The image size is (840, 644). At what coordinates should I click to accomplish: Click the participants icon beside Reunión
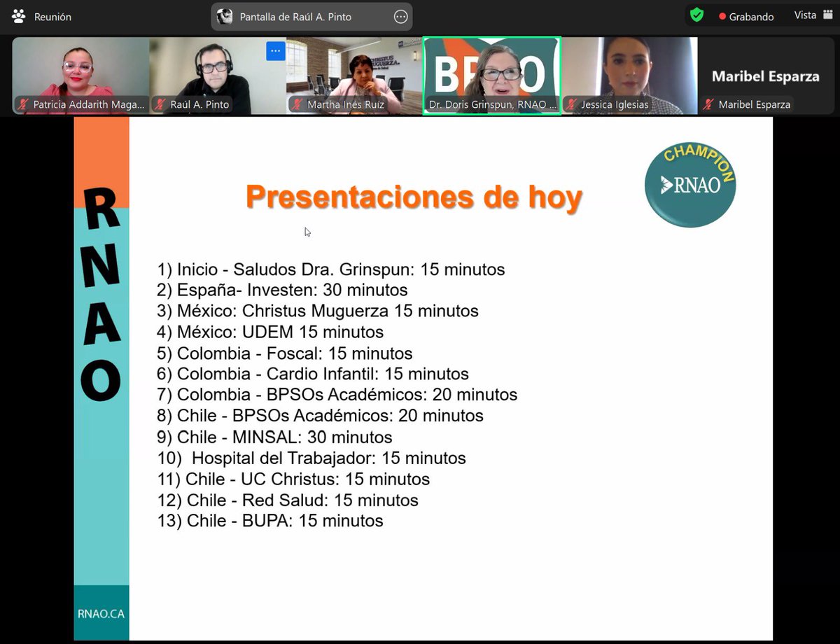(x=18, y=16)
